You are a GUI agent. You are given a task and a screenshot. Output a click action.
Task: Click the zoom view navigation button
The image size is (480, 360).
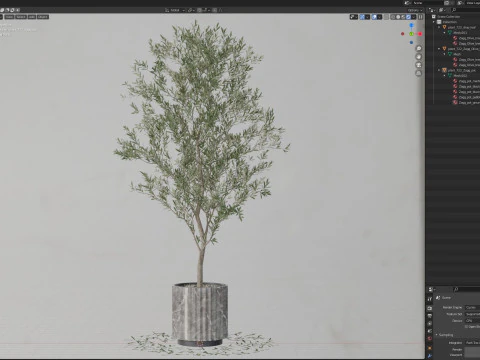pos(419,48)
